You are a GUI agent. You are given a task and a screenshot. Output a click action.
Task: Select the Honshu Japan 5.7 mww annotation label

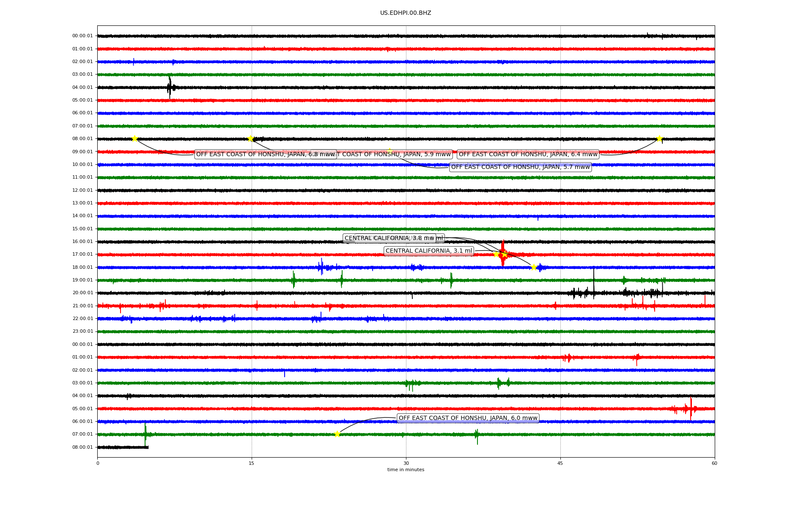[x=520, y=167]
